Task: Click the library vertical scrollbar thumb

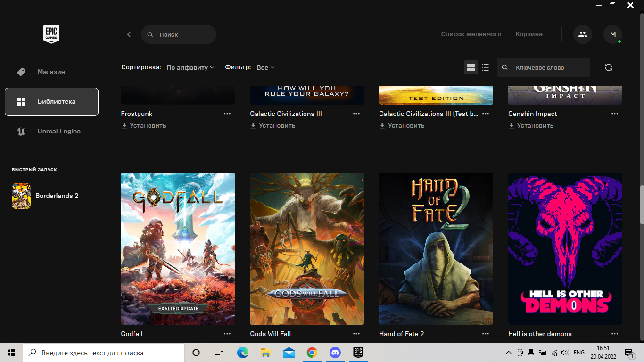Action: 642,205
